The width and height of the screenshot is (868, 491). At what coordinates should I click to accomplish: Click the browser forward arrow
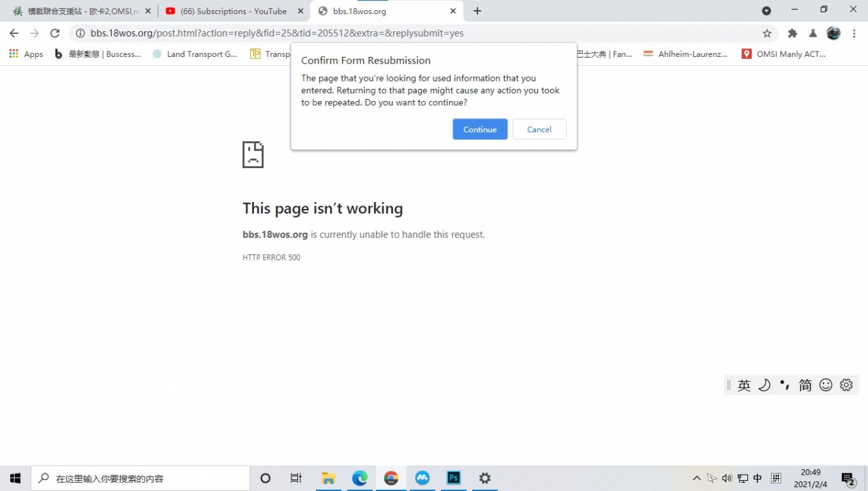35,33
